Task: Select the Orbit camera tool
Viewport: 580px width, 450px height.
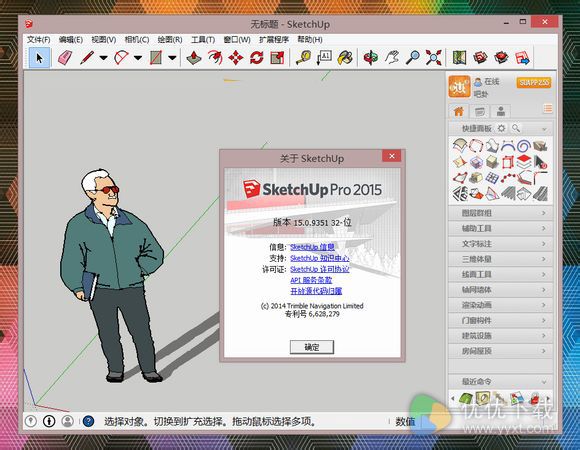Action: [371, 58]
